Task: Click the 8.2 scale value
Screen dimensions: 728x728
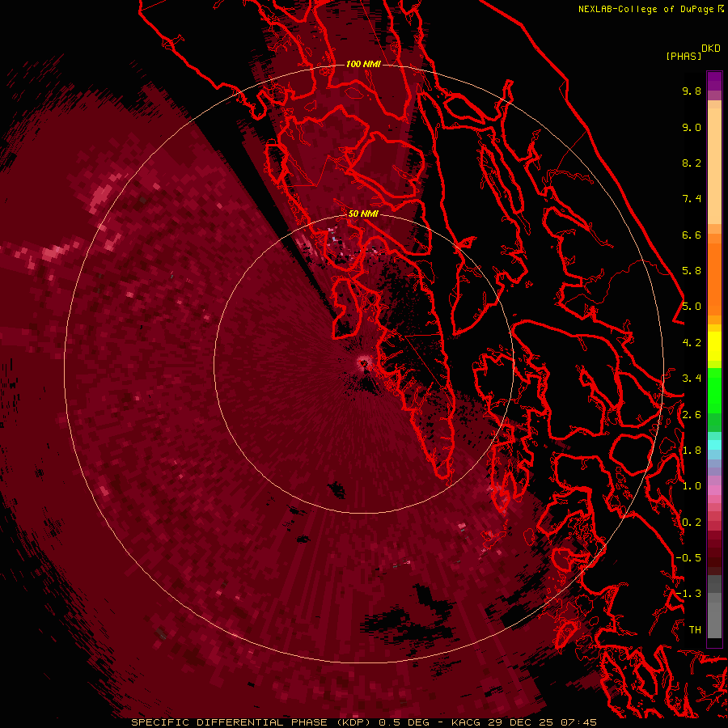Action: (692, 163)
